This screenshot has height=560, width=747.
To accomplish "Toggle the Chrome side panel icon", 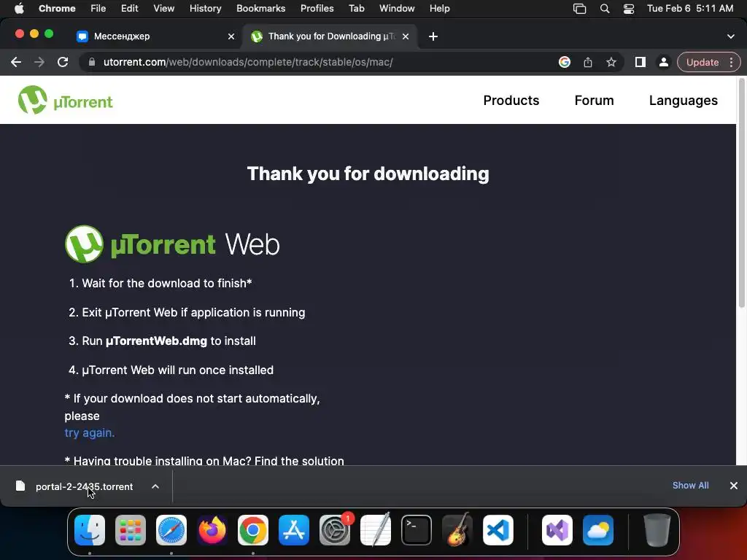I will coord(640,62).
